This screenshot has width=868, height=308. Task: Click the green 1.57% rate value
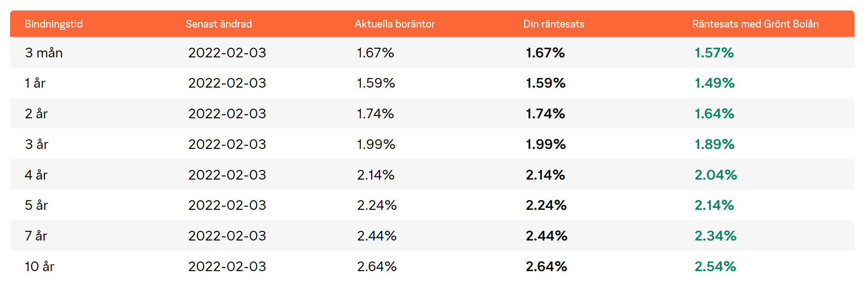[x=714, y=53]
